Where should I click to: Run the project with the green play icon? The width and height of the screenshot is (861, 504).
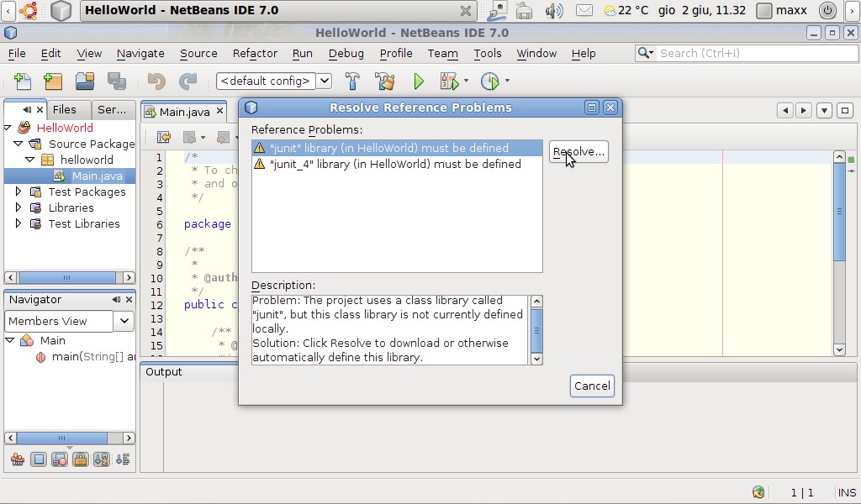[x=419, y=81]
